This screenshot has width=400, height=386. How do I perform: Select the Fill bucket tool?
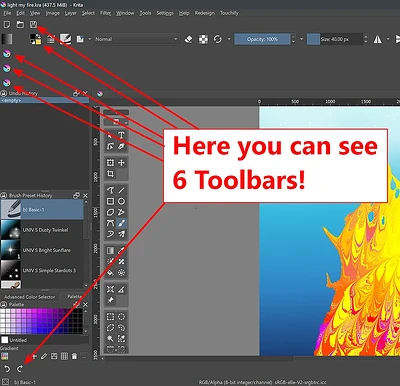110,273
